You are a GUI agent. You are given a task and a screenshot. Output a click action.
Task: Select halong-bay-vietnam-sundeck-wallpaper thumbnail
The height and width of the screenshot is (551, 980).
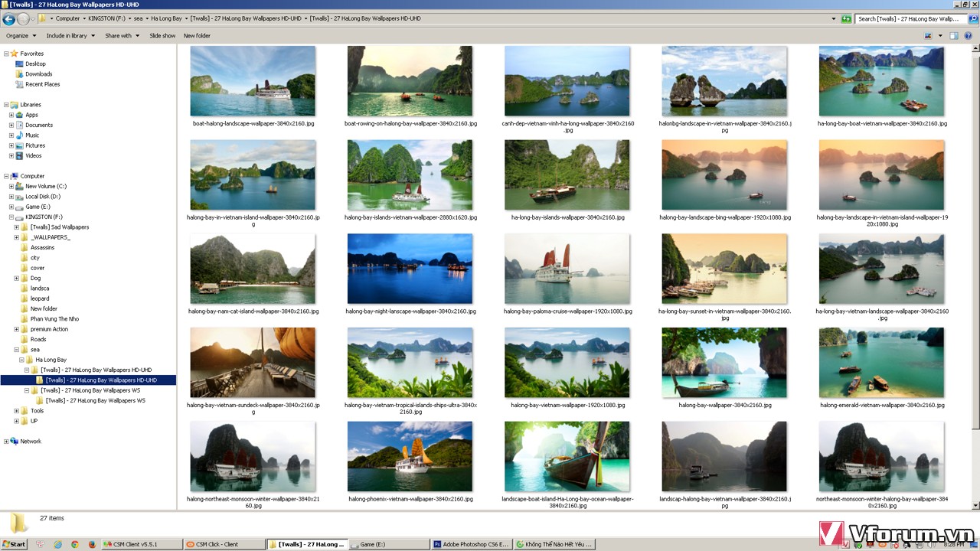click(x=253, y=363)
